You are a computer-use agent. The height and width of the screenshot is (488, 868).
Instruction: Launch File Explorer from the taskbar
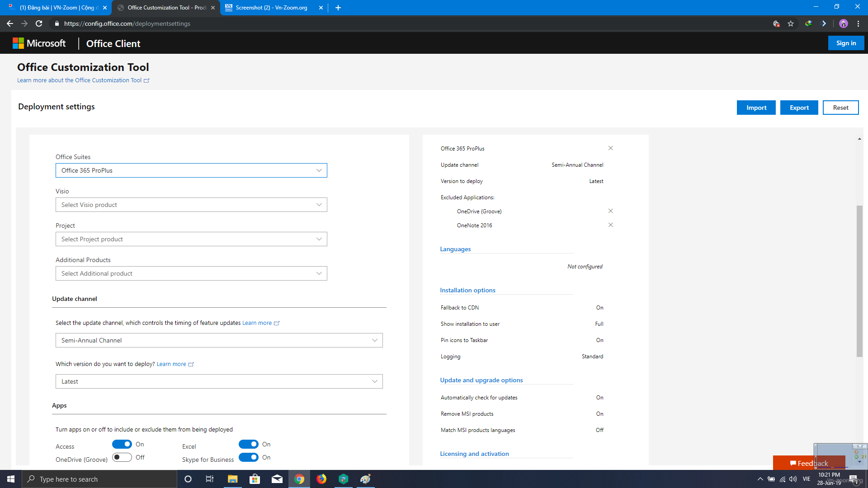[x=232, y=479]
